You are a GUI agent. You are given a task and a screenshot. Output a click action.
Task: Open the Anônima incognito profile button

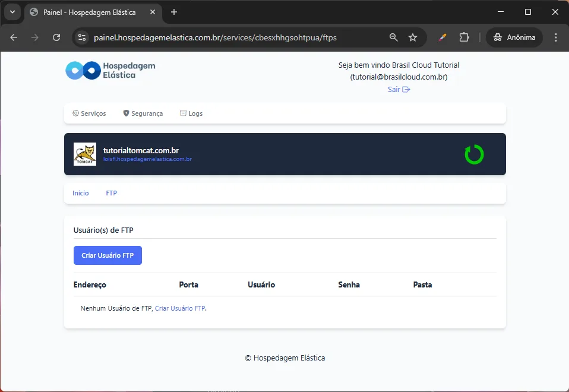pyautogui.click(x=514, y=37)
